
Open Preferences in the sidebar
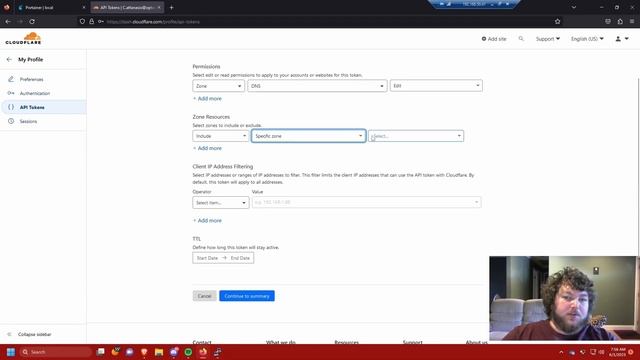(31, 79)
